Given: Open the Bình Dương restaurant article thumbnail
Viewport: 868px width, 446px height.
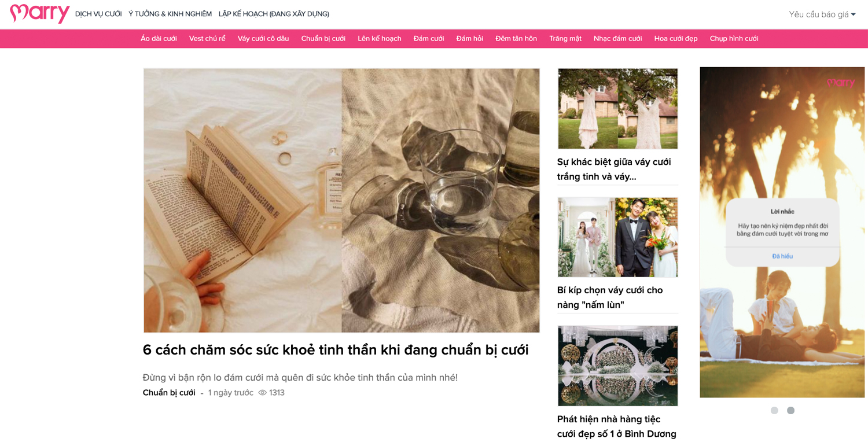Looking at the screenshot, I should 617,366.
